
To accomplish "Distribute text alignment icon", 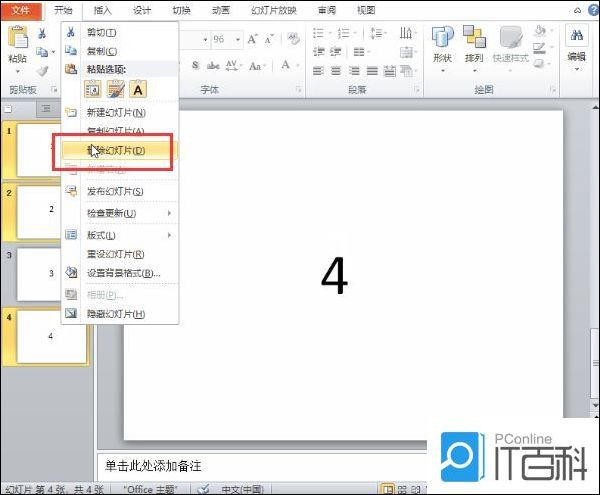I will 390,70.
